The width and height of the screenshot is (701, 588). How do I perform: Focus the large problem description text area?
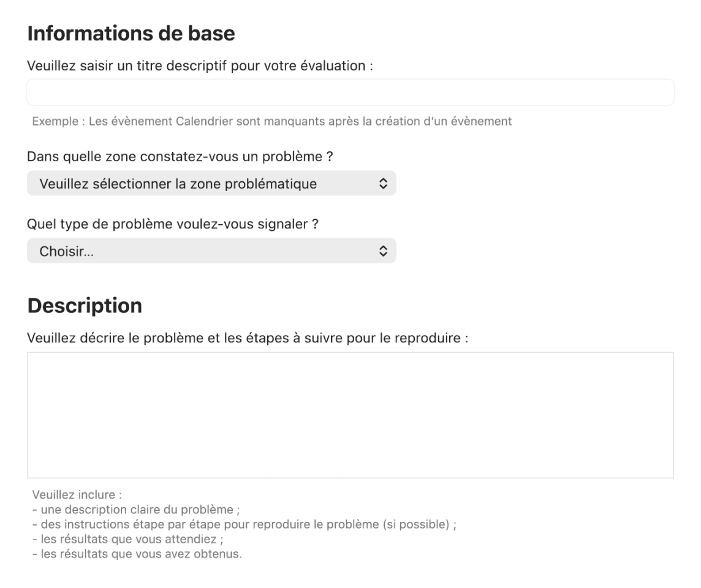350,415
